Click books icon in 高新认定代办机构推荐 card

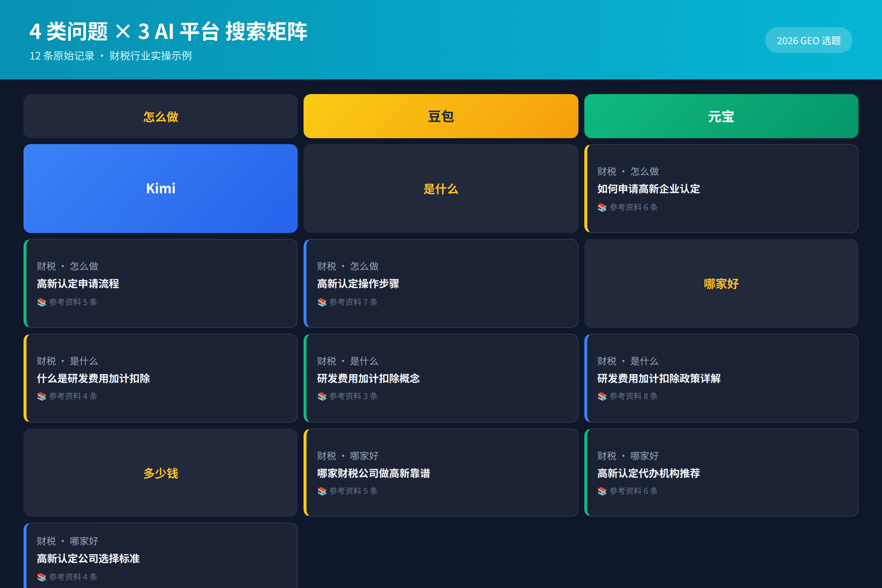tap(602, 491)
